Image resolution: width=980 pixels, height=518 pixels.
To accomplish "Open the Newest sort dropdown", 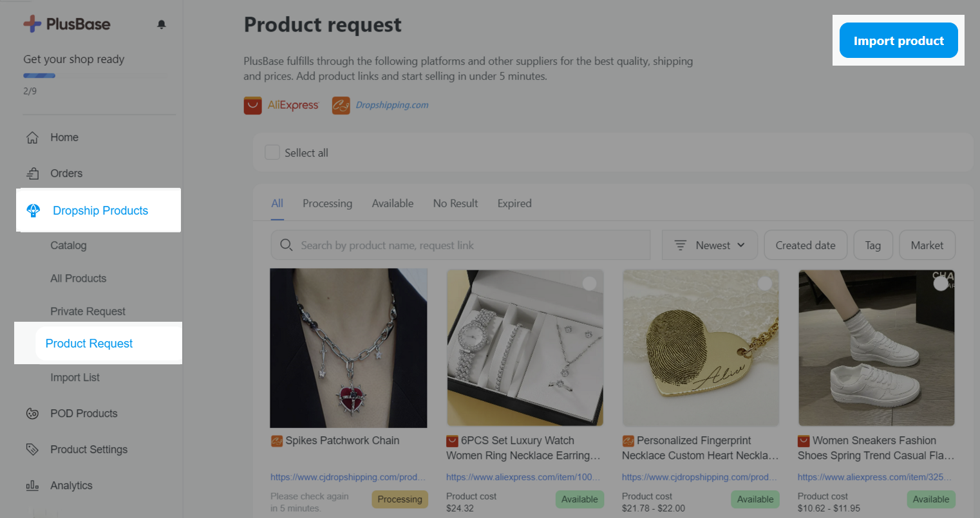I will point(710,245).
